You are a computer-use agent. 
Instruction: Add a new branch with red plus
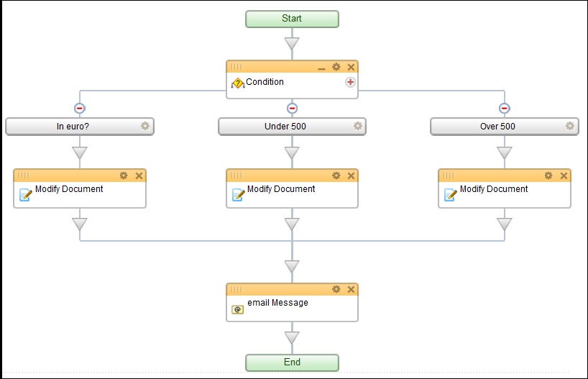[350, 82]
